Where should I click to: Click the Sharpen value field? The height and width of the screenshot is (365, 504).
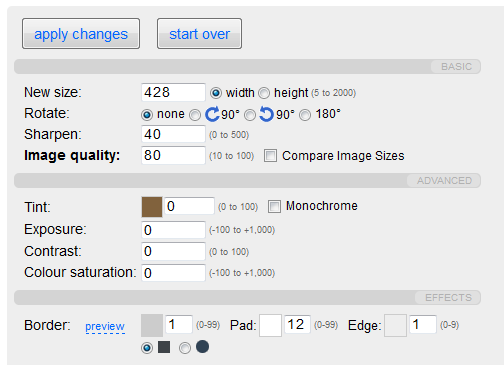point(173,134)
